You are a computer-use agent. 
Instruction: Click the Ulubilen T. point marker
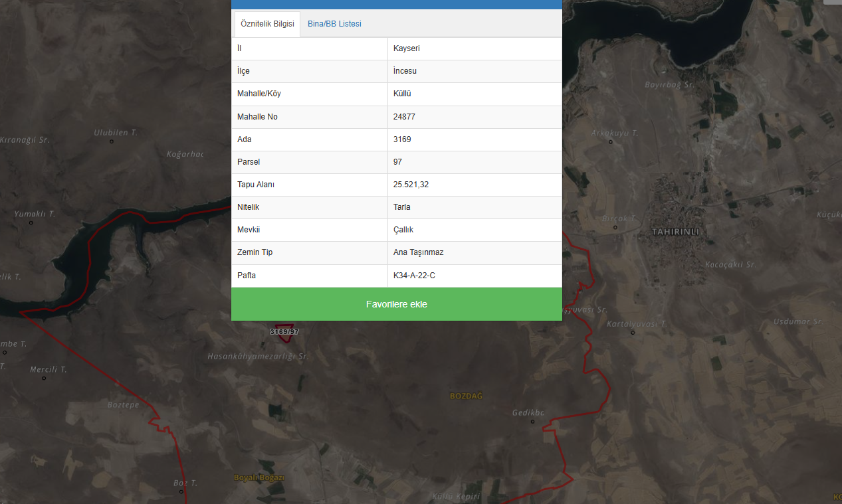[x=112, y=141]
